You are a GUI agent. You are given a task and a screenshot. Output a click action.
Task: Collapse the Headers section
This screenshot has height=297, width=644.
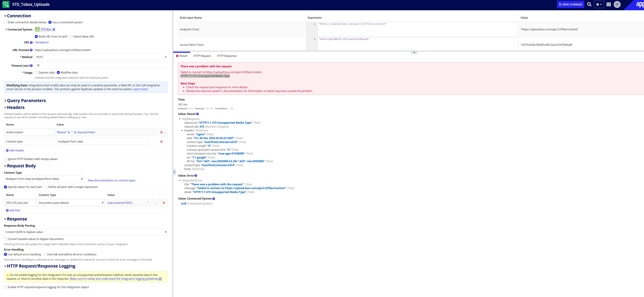[x=5, y=108]
